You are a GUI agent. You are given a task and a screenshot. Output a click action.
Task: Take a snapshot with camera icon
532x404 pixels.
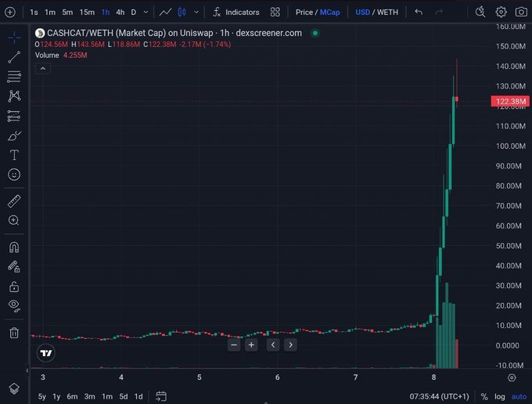pos(521,13)
